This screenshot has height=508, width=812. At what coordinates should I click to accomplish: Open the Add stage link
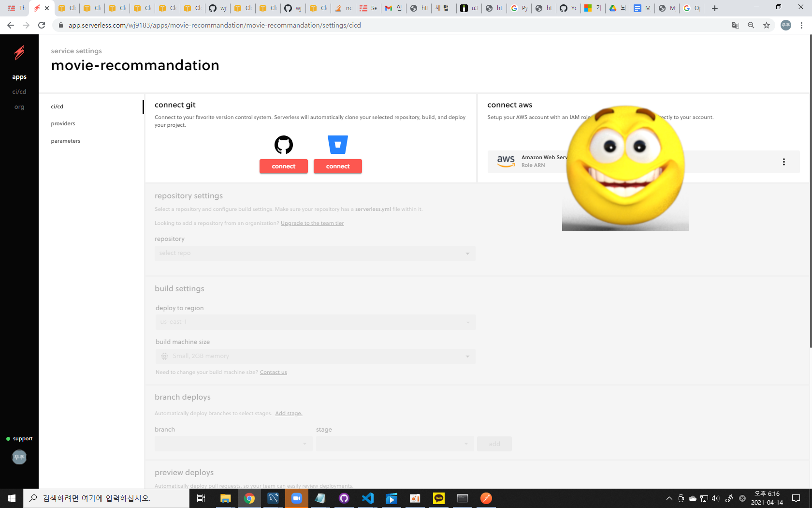tap(289, 413)
